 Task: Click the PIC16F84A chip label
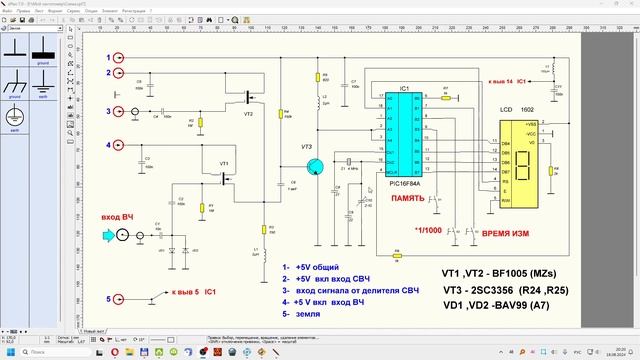(404, 184)
